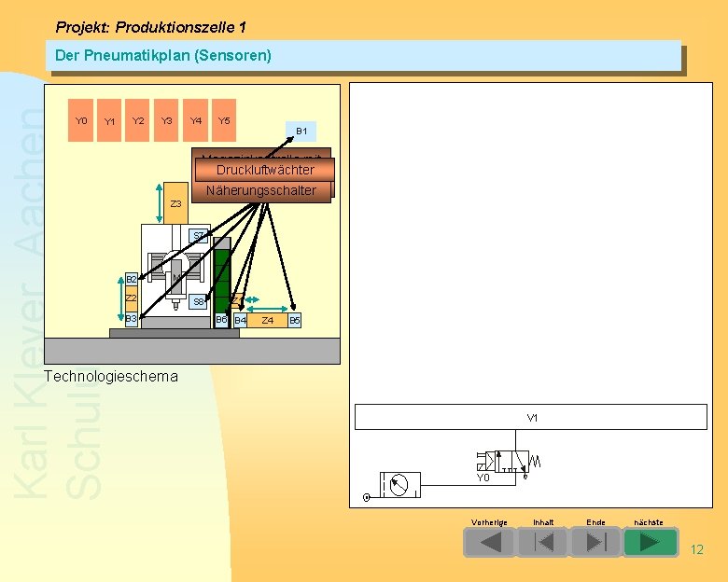
Task: Click the vertical arrow beside Z3
Action: click(x=160, y=203)
